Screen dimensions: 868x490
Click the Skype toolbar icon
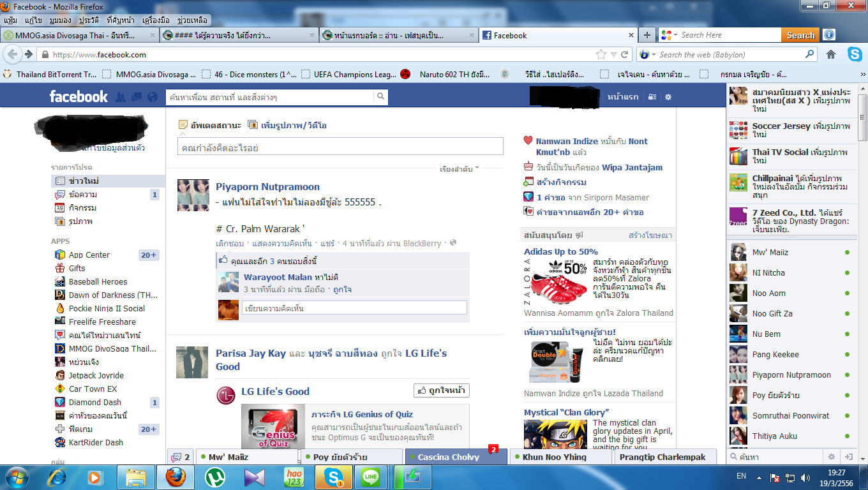point(855,54)
